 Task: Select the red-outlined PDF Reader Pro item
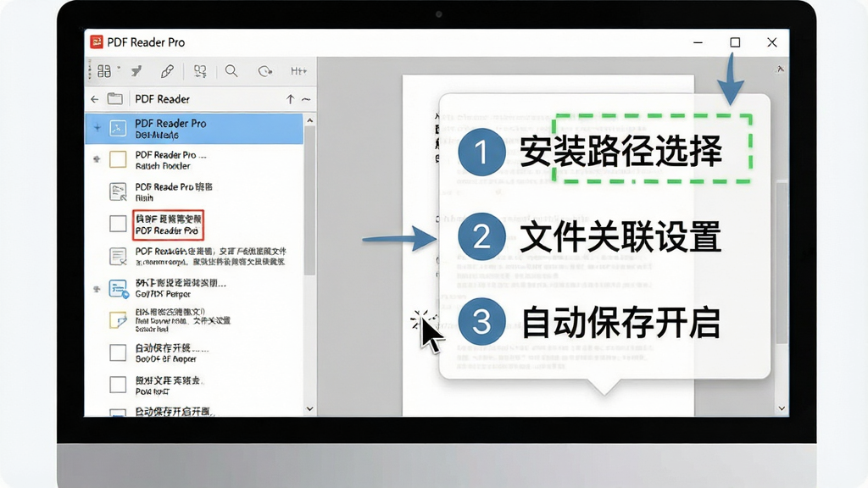(x=169, y=225)
